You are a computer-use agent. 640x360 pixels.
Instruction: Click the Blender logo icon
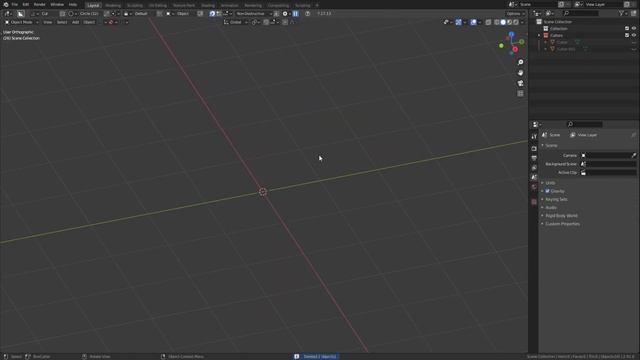point(6,4)
